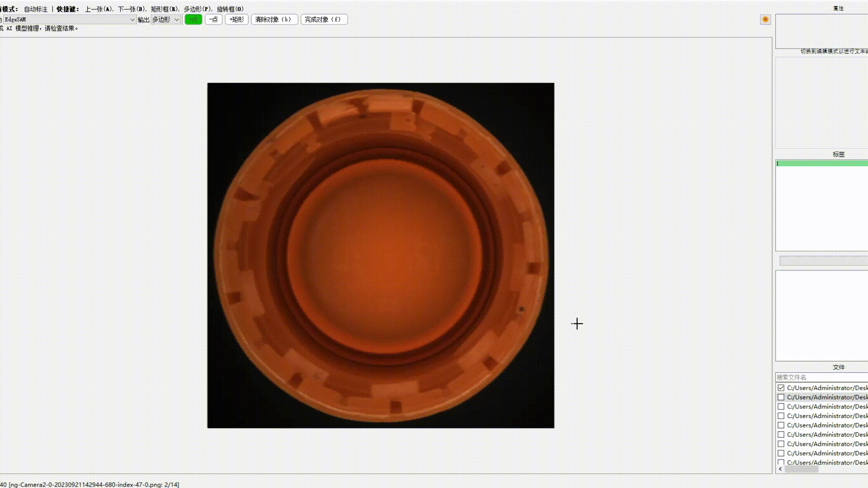The width and height of the screenshot is (868, 488).
Task: Close the auto-labeling panel with orange X
Action: click(x=765, y=19)
